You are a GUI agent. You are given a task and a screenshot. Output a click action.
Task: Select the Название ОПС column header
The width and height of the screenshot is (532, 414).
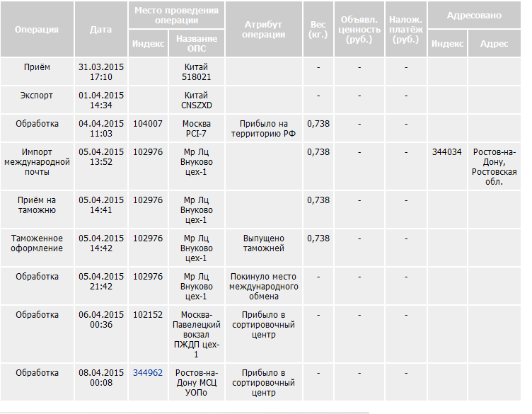[197, 44]
